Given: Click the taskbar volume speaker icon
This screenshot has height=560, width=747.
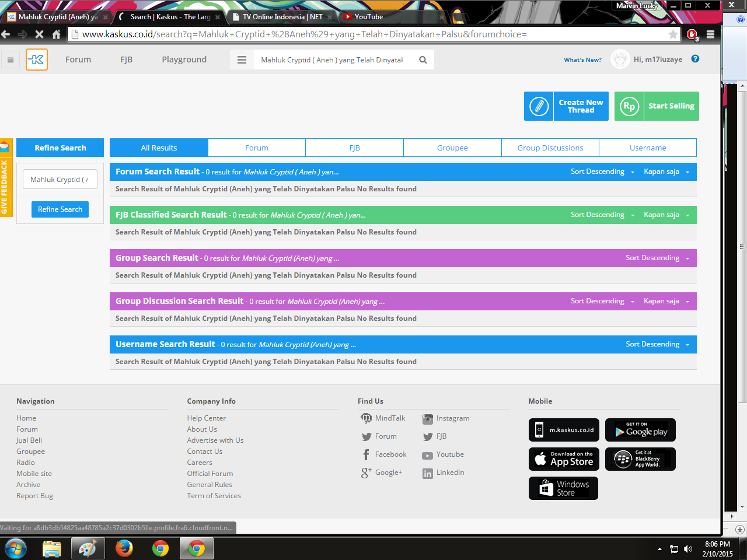Looking at the screenshot, I should point(688,549).
